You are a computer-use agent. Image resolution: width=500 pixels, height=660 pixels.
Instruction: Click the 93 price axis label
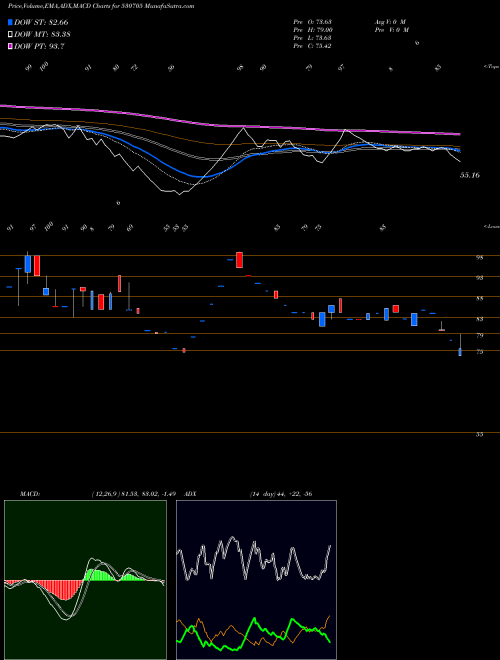tap(479, 278)
